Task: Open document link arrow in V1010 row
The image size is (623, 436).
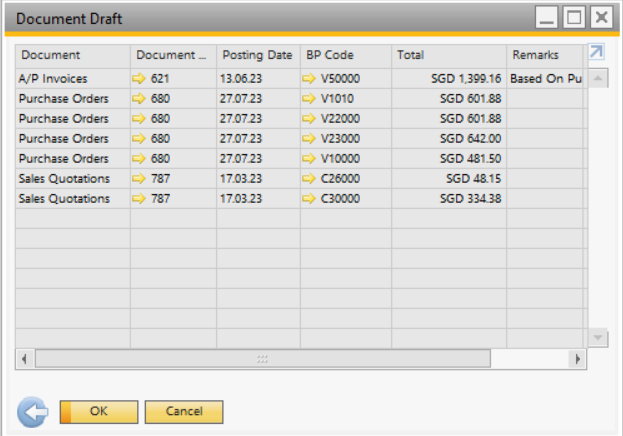Action: point(139,99)
